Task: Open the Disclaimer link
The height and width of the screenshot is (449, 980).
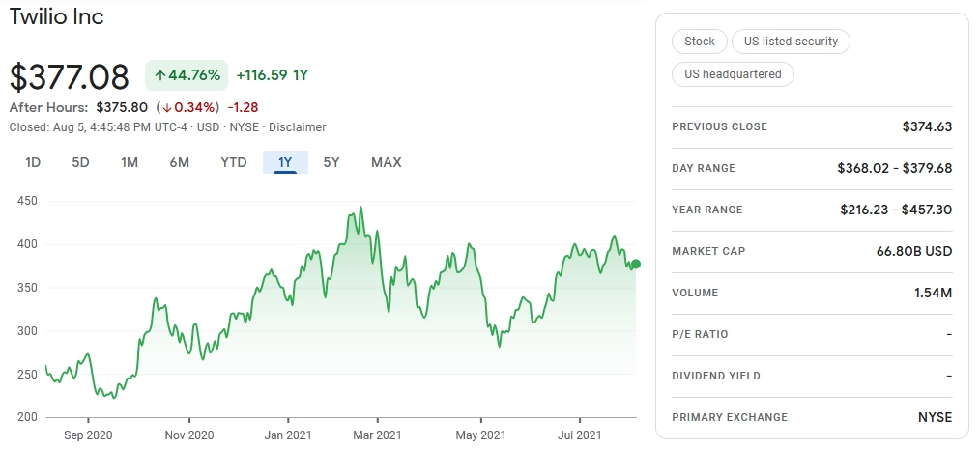Action: tap(298, 127)
